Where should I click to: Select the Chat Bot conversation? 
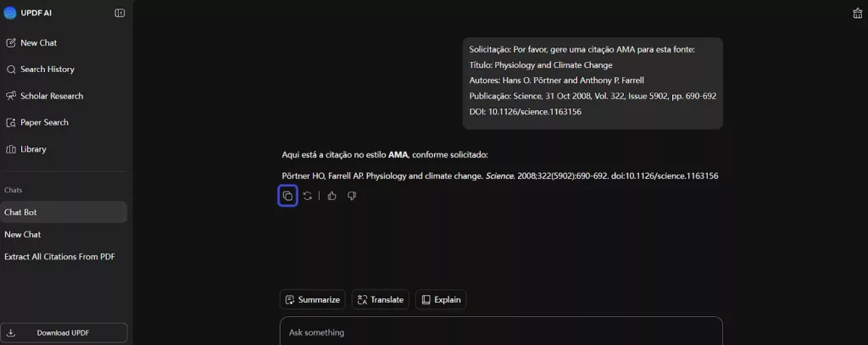(64, 212)
